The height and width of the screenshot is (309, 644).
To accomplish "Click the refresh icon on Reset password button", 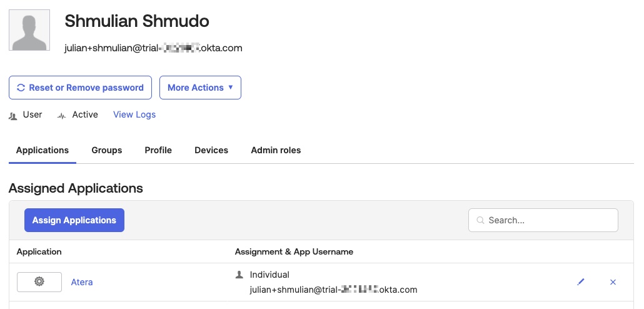I will (x=21, y=88).
